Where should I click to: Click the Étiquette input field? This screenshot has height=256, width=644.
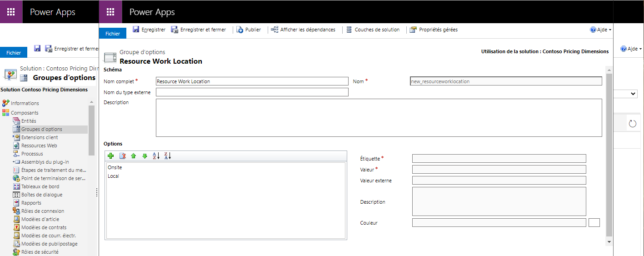[499, 159]
